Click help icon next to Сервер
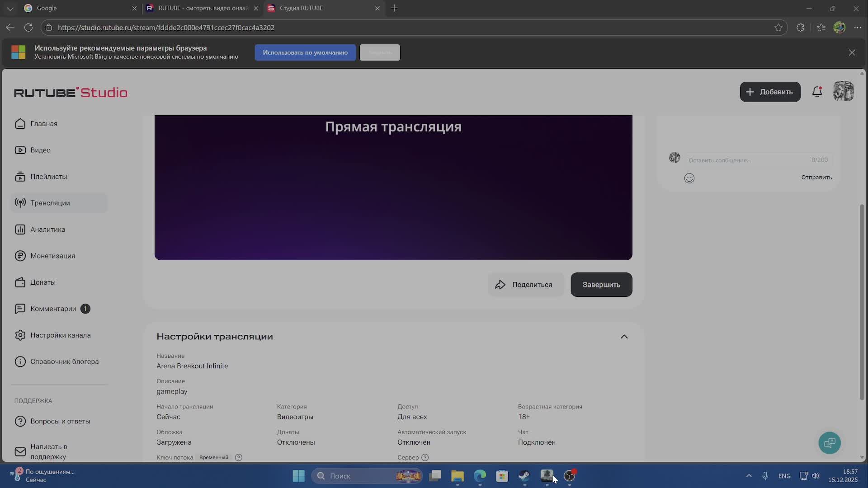Screen dimensions: 868x488 click(425, 457)
